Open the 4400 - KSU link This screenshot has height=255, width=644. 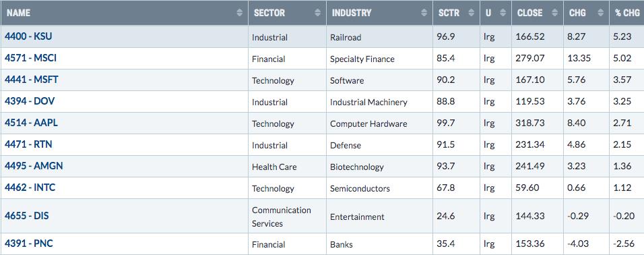[28, 36]
